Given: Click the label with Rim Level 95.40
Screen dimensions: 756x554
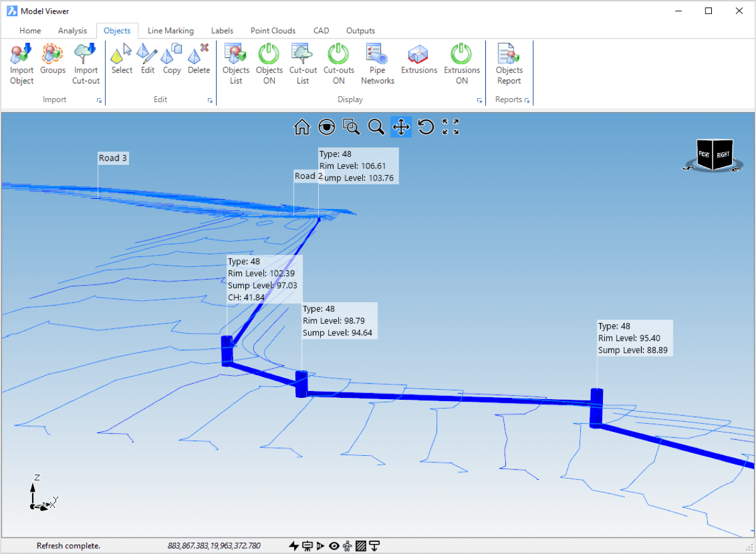Looking at the screenshot, I should (635, 338).
